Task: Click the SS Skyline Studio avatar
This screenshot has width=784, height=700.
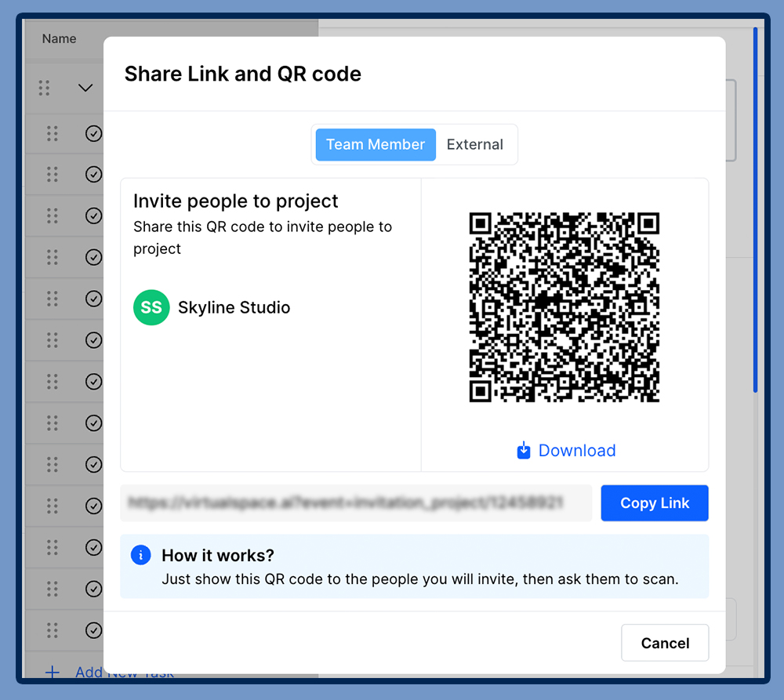Action: tap(151, 307)
